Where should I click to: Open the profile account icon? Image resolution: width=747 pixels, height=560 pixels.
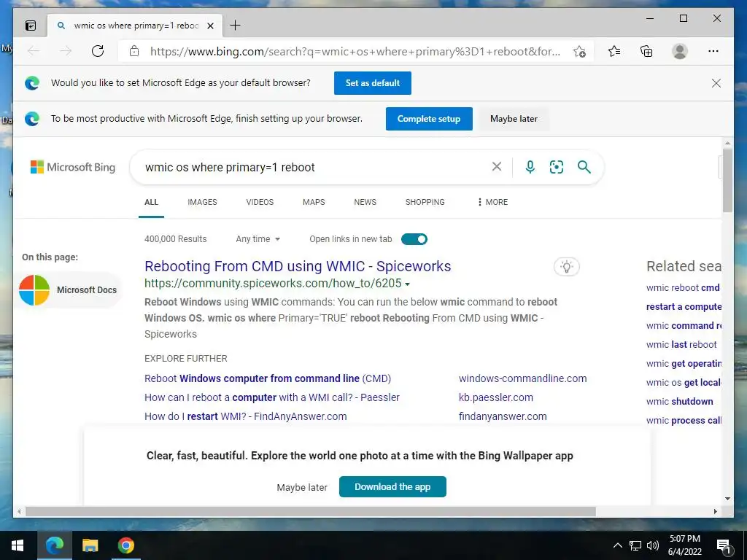coord(680,51)
